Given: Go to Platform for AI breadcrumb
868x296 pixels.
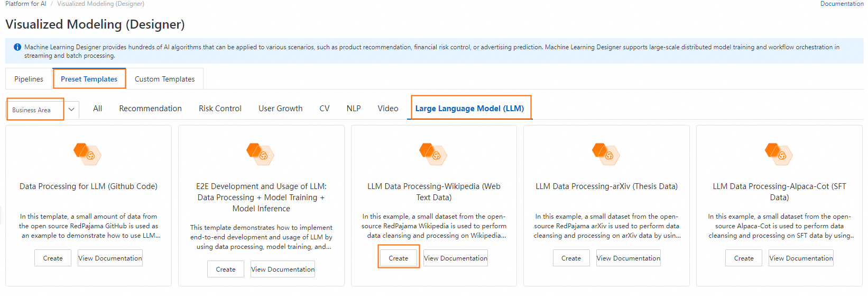Looking at the screenshot, I should coord(25,4).
